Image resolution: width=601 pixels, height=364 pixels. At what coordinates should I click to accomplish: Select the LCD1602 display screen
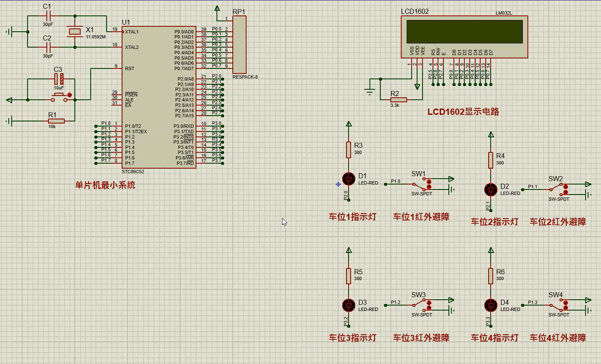click(464, 32)
